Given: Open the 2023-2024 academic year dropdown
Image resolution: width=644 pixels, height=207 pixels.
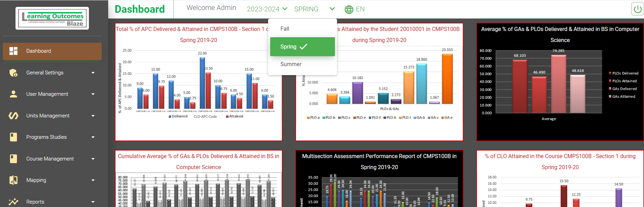Looking at the screenshot, I should [x=267, y=9].
